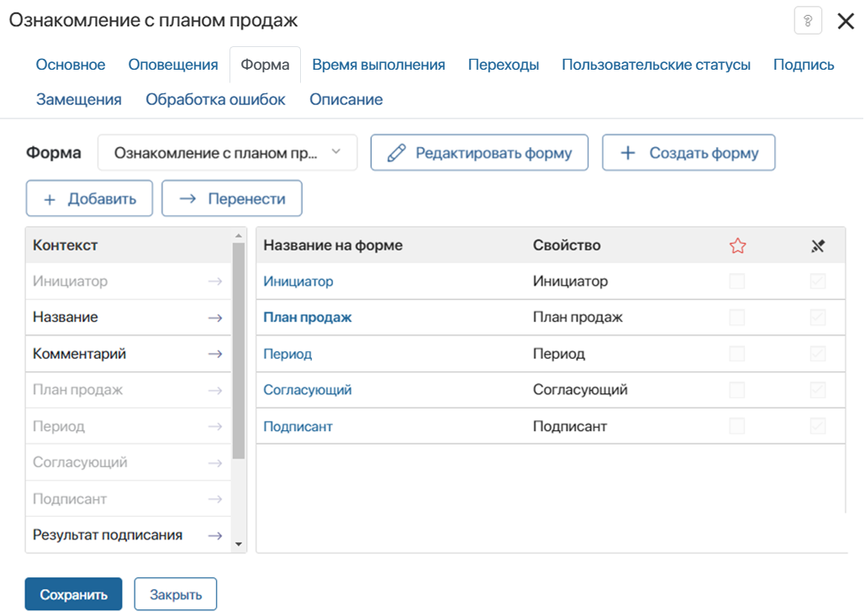The image size is (865, 616).
Task: Toggle read-only checkbox for Подписант row
Action: tap(818, 426)
